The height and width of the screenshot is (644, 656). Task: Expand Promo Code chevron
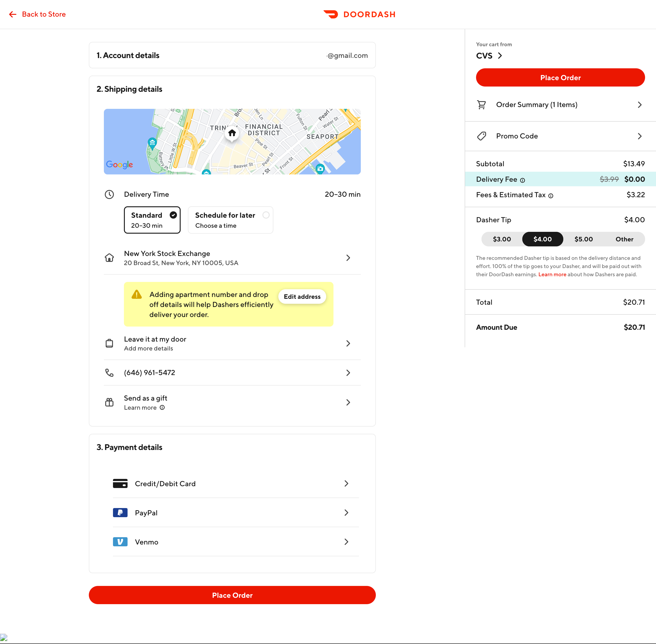point(639,136)
